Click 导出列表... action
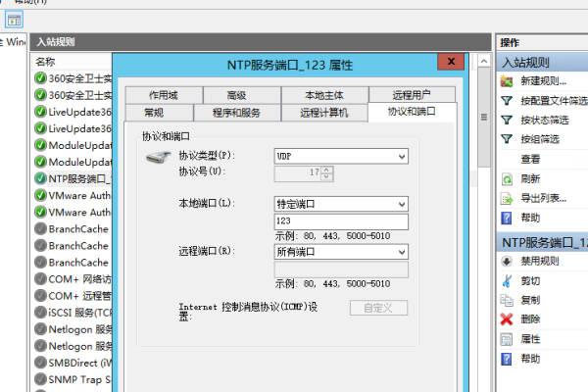The image size is (588, 392). point(543,198)
